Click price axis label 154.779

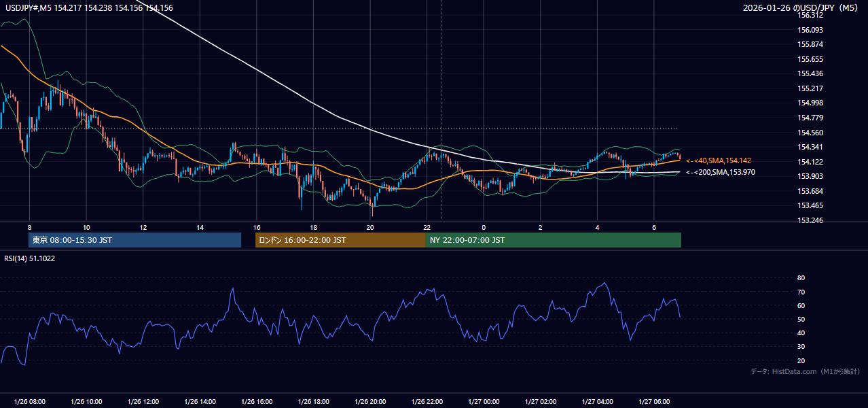(810, 118)
